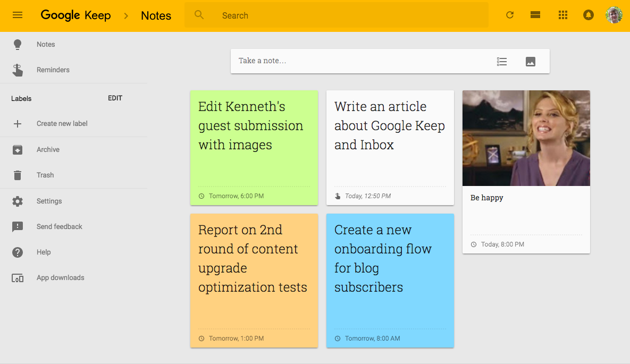
Task: Click the Send feedback link
Action: [x=59, y=227]
